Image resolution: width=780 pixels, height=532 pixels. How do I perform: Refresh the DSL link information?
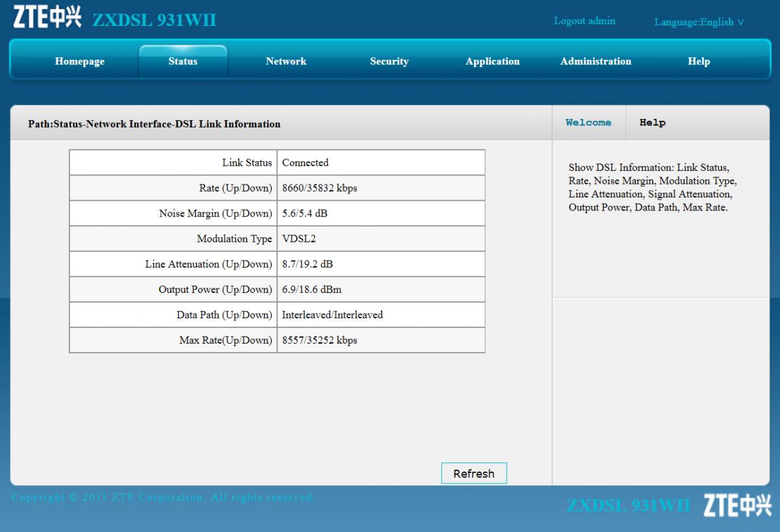pos(474,474)
